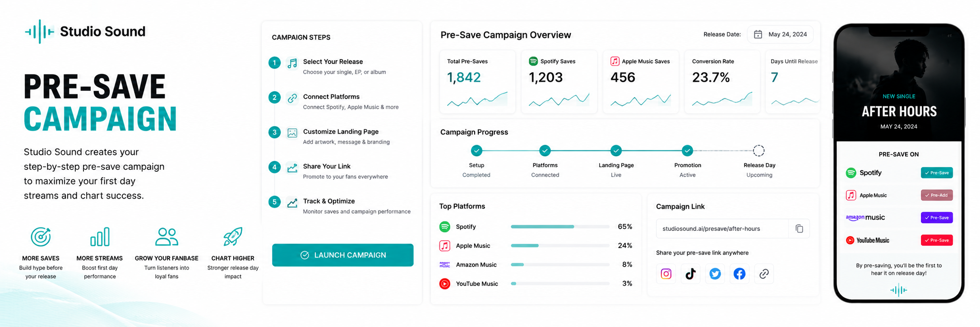Screen dimensions: 980x327
Task: Click the target icon above More Saves
Action: click(41, 237)
